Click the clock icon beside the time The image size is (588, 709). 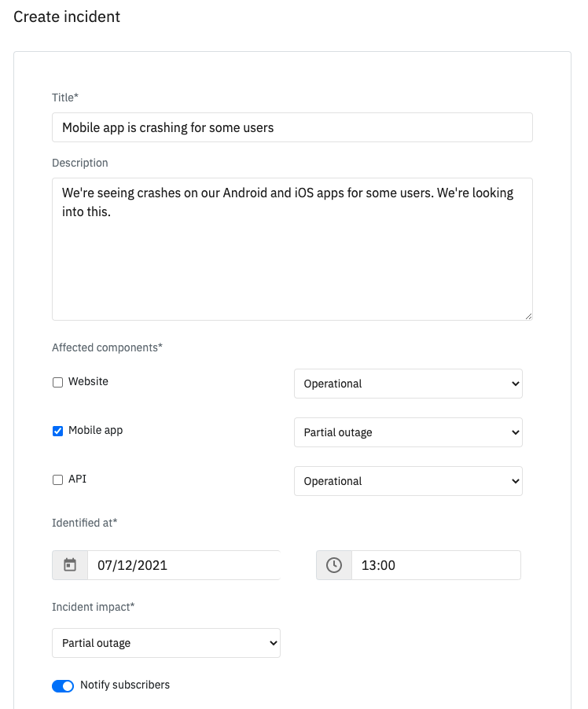pyautogui.click(x=334, y=565)
